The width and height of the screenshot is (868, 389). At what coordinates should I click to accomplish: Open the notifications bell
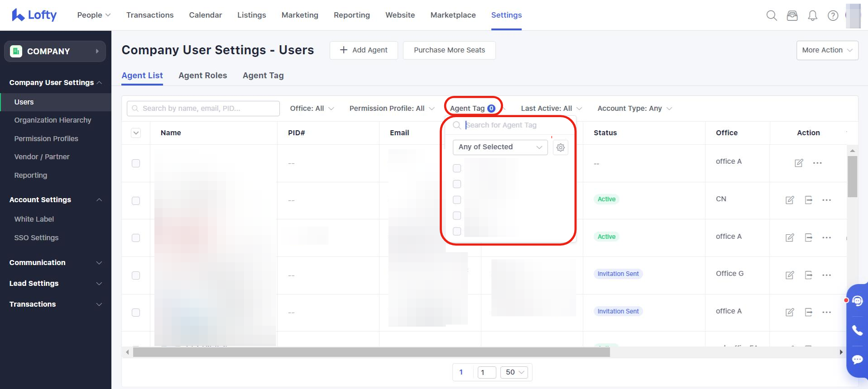point(813,16)
